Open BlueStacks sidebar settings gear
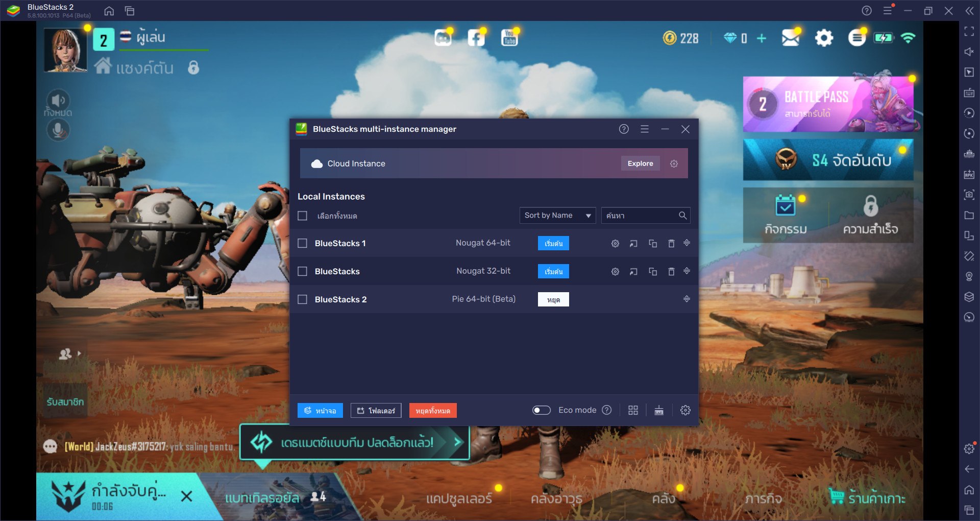This screenshot has height=521, width=980. click(969, 448)
